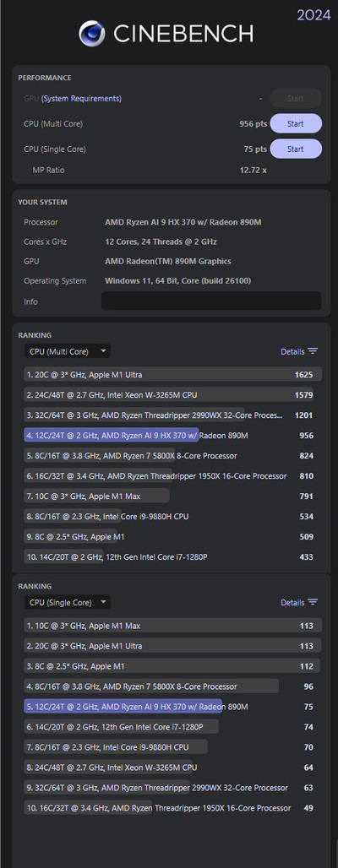The width and height of the screenshot is (338, 868).
Task: Start the CPU Single Core benchmark
Action: pos(296,149)
